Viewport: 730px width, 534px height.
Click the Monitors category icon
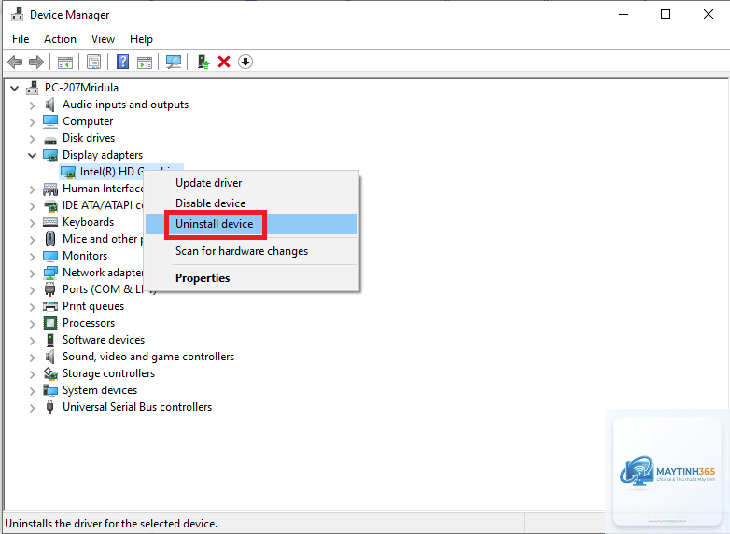click(50, 256)
